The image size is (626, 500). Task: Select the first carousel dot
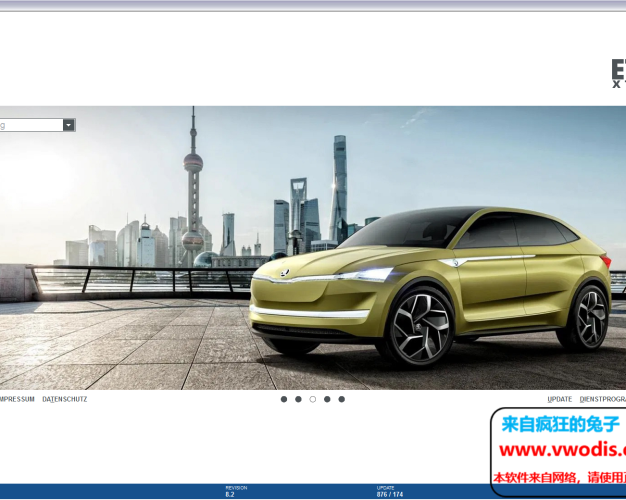click(284, 399)
